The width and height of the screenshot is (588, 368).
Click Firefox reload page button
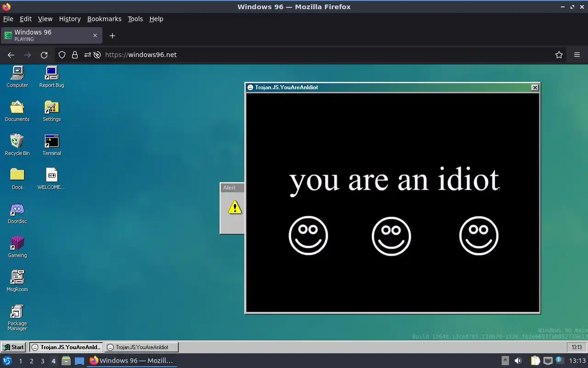coord(44,55)
